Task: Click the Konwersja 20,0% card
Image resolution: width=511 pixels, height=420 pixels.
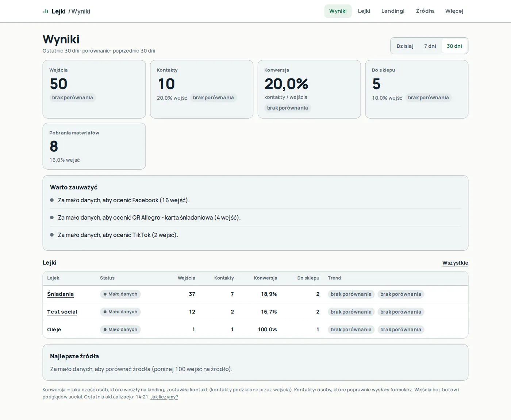Action: coord(309,89)
